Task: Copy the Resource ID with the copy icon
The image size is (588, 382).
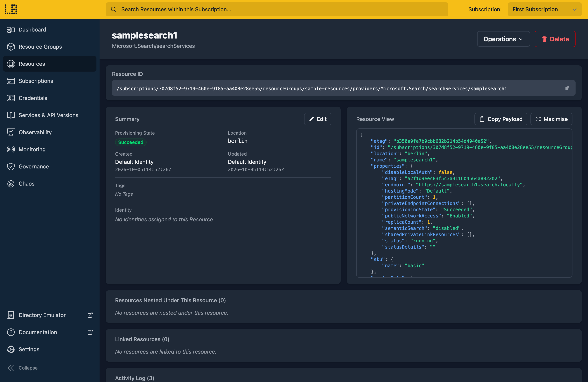Action: (x=567, y=88)
